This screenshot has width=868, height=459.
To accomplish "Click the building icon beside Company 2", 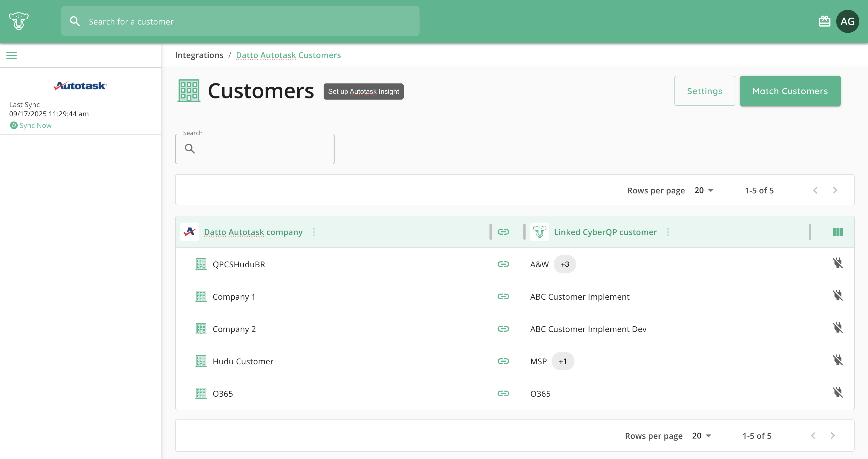I will click(x=201, y=329).
